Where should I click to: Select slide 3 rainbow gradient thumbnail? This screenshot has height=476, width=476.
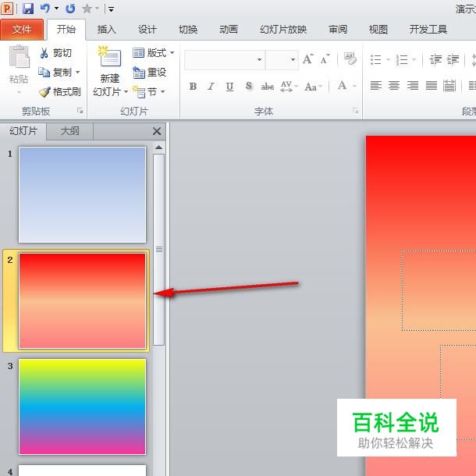[82, 407]
